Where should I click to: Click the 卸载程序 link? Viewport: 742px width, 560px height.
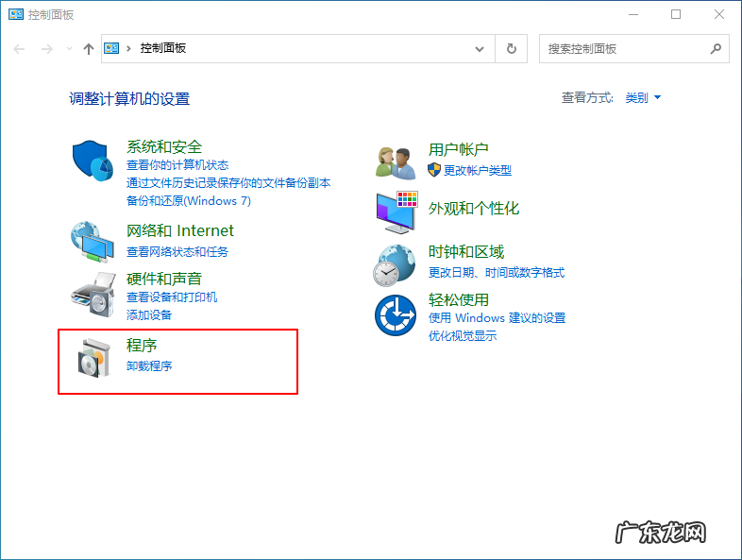[149, 365]
